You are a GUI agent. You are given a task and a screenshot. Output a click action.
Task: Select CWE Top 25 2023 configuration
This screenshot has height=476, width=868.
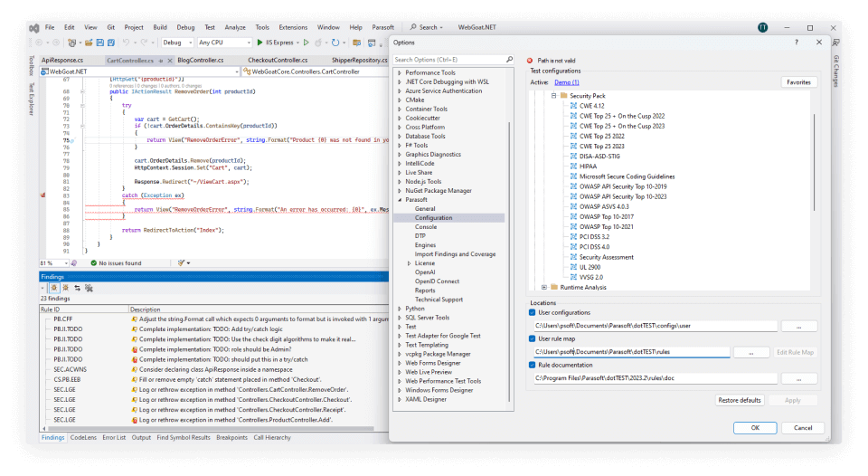[x=602, y=147]
